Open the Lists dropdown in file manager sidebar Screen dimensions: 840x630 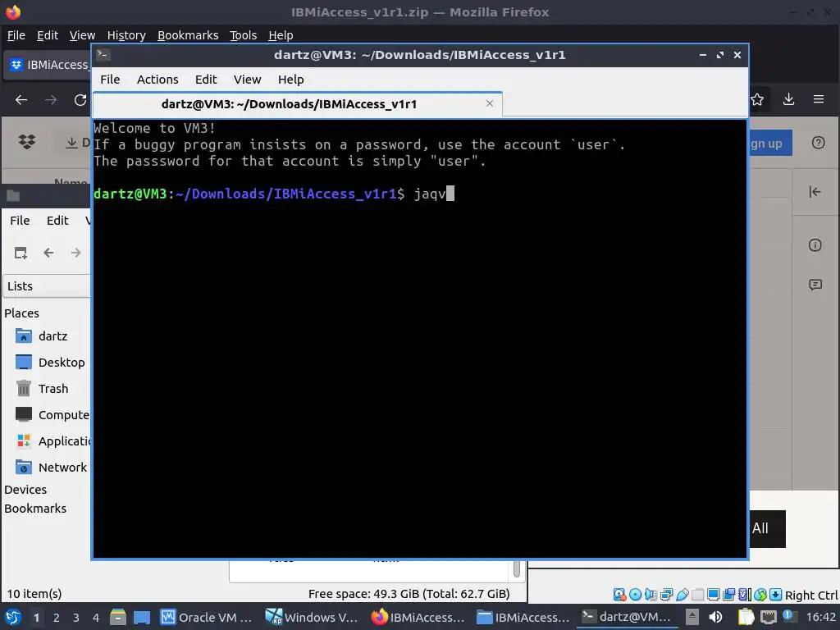(x=47, y=286)
